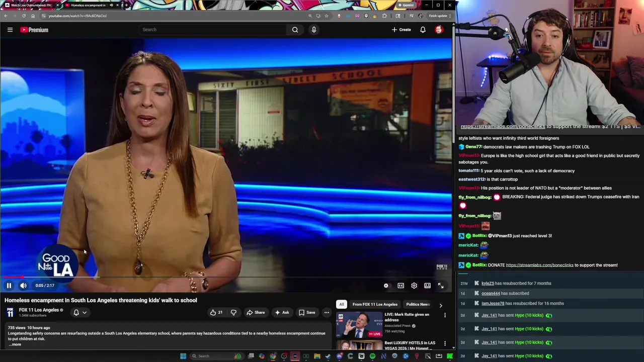The image size is (644, 362).
Task: Click the Create button on YouTube
Action: pyautogui.click(x=401, y=30)
